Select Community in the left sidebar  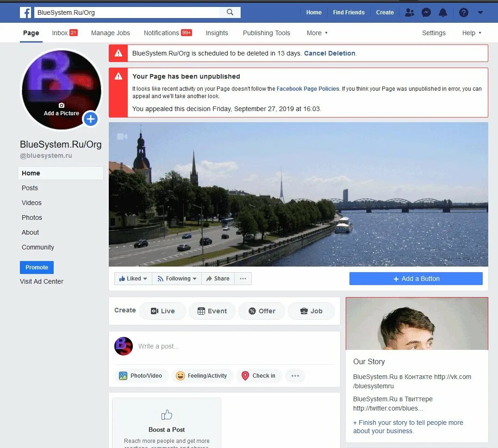[38, 247]
